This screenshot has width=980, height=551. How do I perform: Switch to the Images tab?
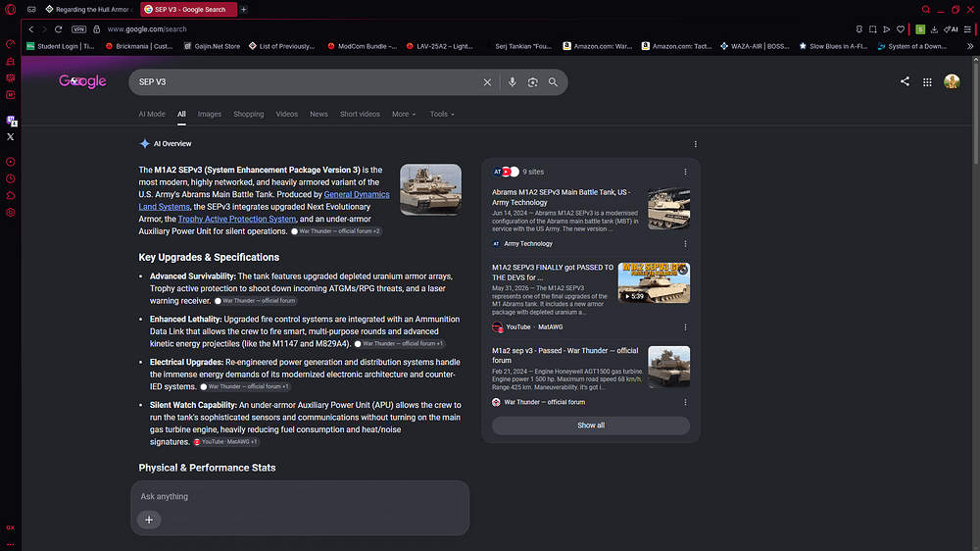[x=210, y=115]
